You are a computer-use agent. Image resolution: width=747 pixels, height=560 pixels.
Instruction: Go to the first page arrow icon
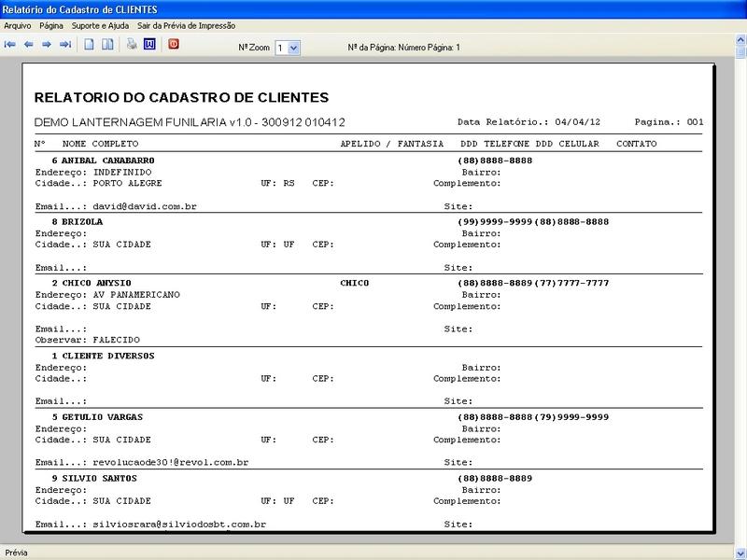point(10,45)
